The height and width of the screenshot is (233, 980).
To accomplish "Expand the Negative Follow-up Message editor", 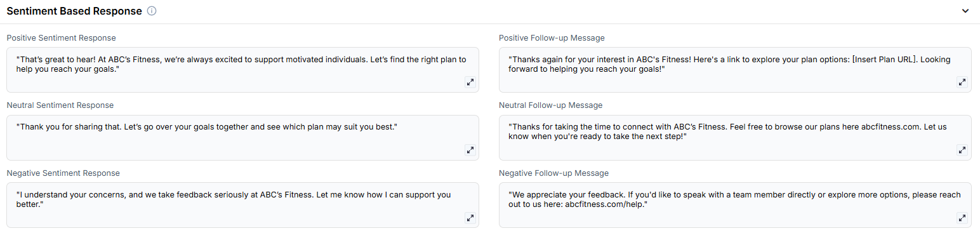I will point(962,218).
